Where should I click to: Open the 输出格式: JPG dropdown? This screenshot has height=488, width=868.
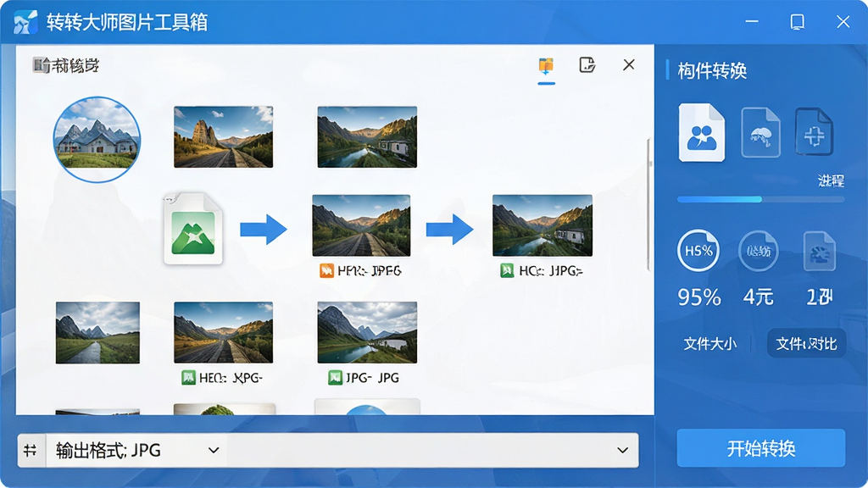click(137, 451)
